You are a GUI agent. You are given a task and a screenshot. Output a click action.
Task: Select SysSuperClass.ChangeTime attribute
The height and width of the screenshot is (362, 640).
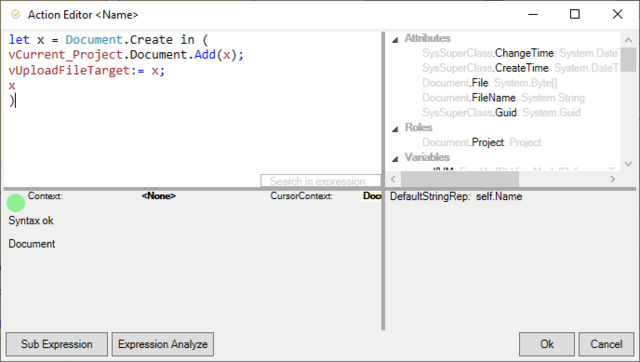pyautogui.click(x=520, y=53)
